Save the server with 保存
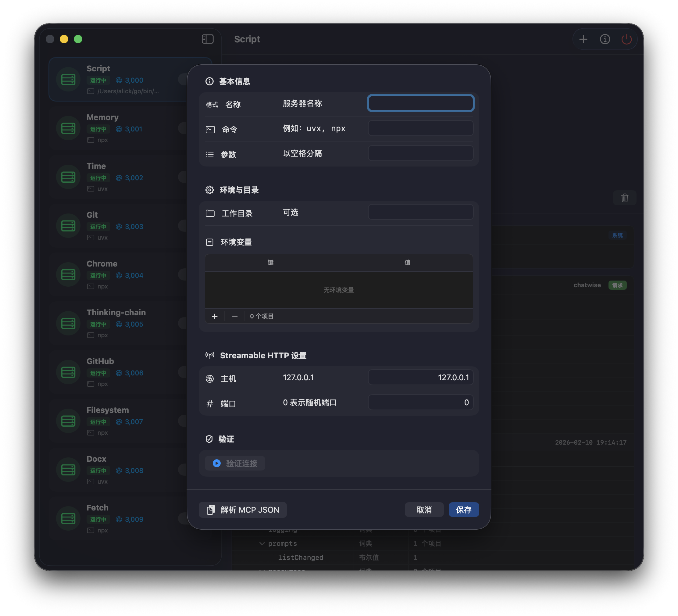The width and height of the screenshot is (678, 616). (x=463, y=510)
